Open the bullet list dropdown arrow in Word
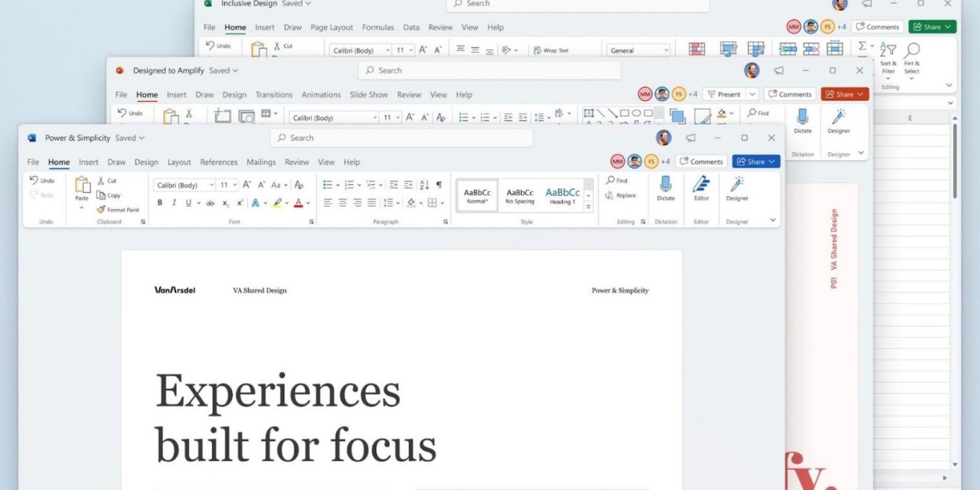The width and height of the screenshot is (980, 490). pyautogui.click(x=338, y=185)
